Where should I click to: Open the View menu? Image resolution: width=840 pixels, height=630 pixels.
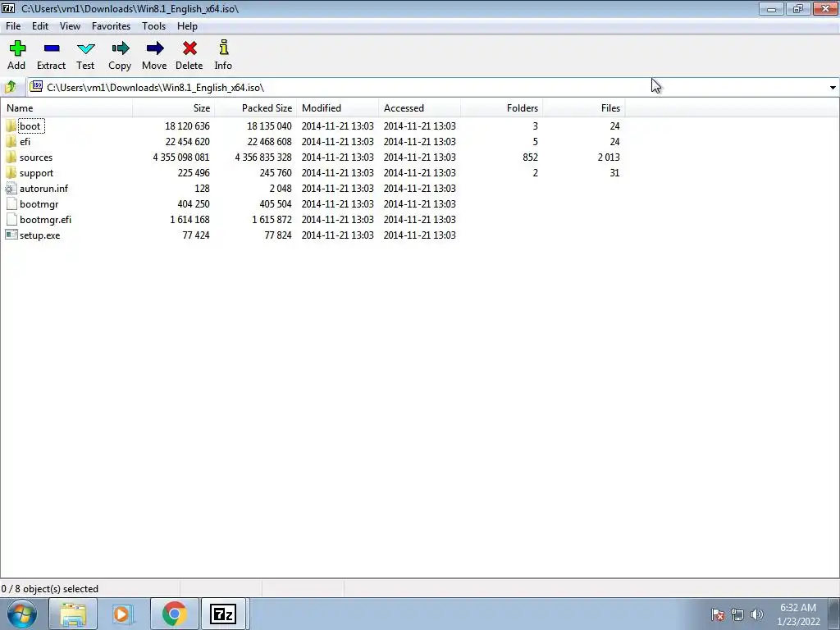coord(70,25)
